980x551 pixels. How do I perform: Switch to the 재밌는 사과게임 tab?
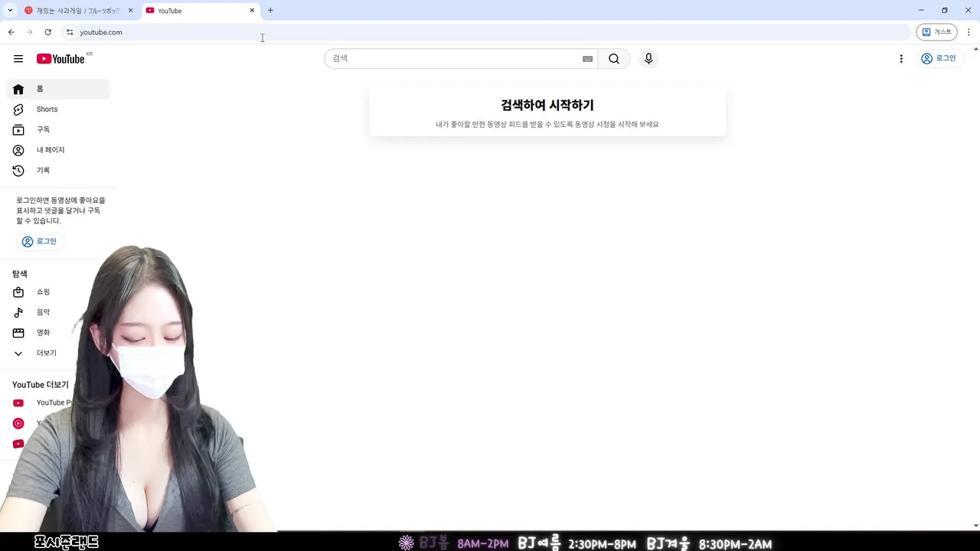78,11
